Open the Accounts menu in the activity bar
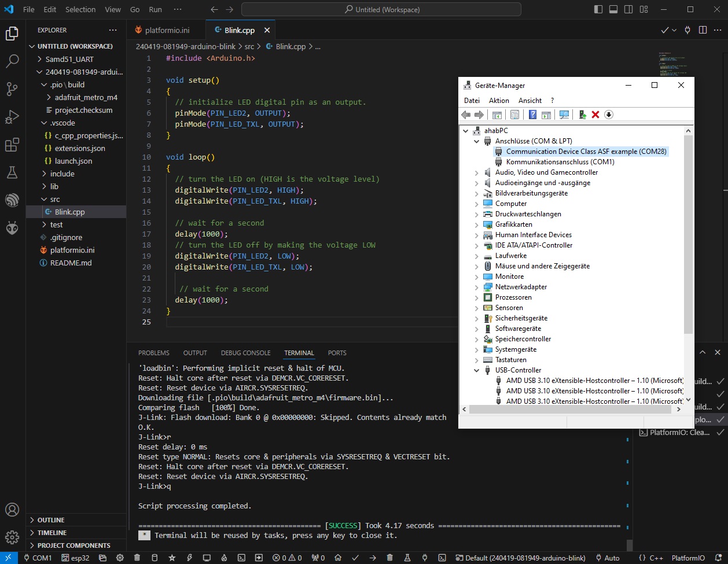 point(12,510)
